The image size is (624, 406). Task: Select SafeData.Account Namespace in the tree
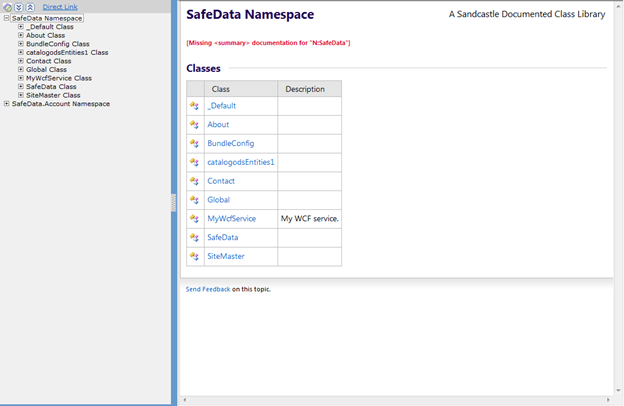61,103
